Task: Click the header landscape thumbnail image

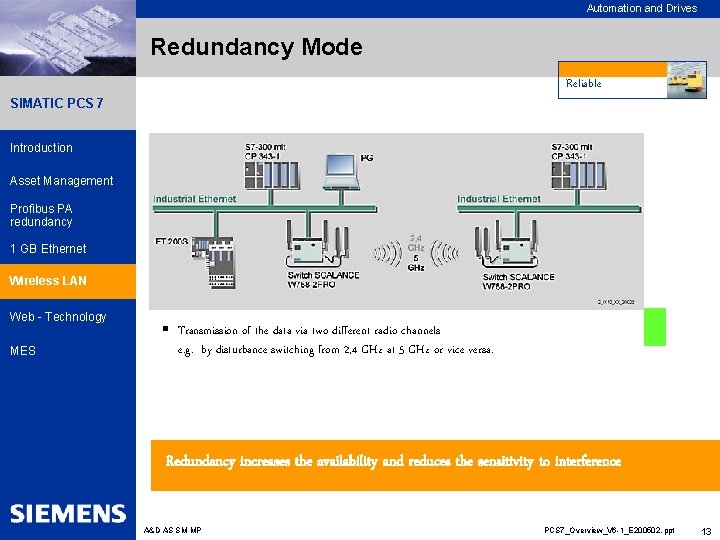Action: coord(68,38)
